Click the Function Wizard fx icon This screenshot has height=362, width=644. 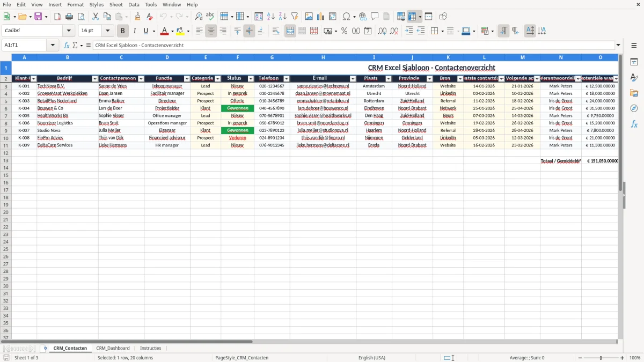tap(67, 45)
